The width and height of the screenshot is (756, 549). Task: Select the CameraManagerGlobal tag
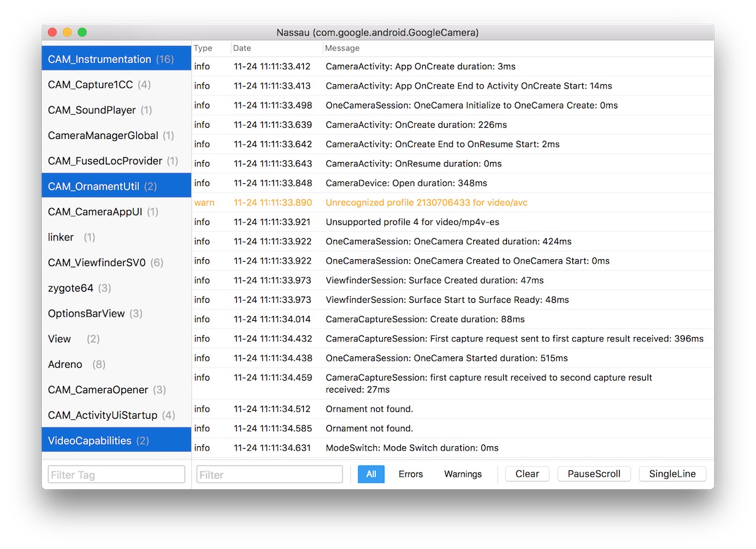pos(116,135)
